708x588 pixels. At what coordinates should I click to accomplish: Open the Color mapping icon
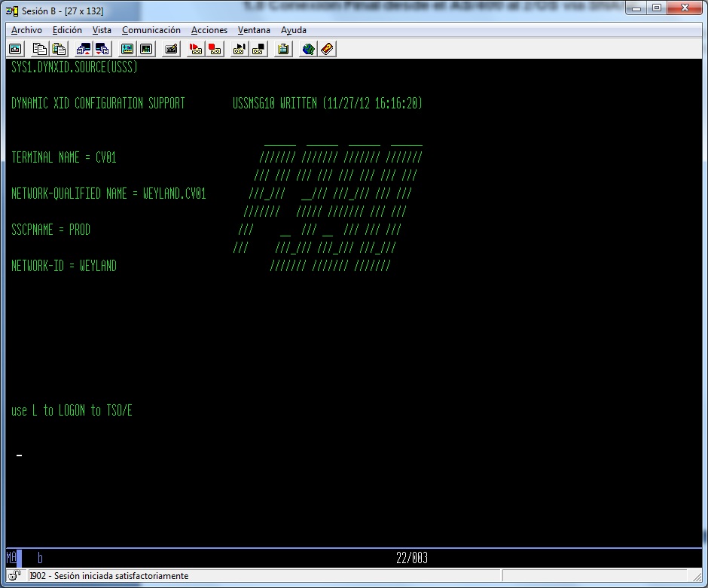coord(146,49)
